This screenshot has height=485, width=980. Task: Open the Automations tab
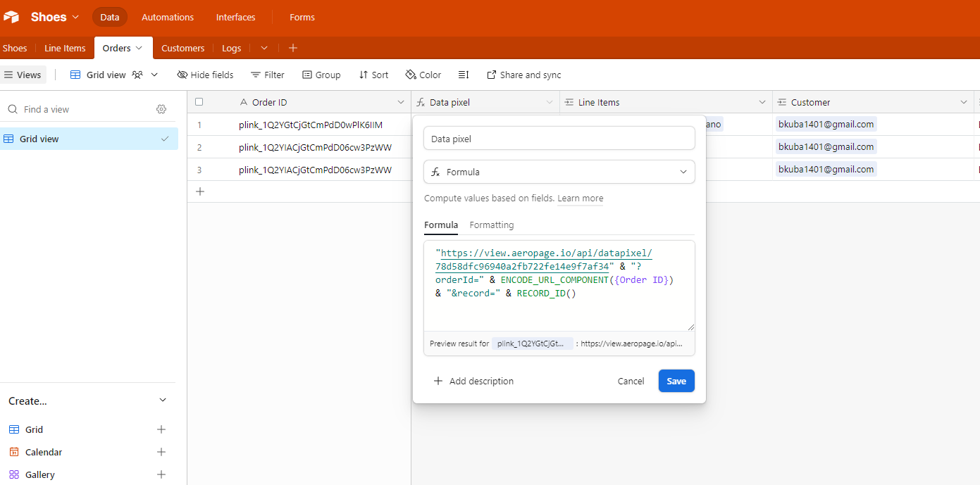pyautogui.click(x=168, y=17)
